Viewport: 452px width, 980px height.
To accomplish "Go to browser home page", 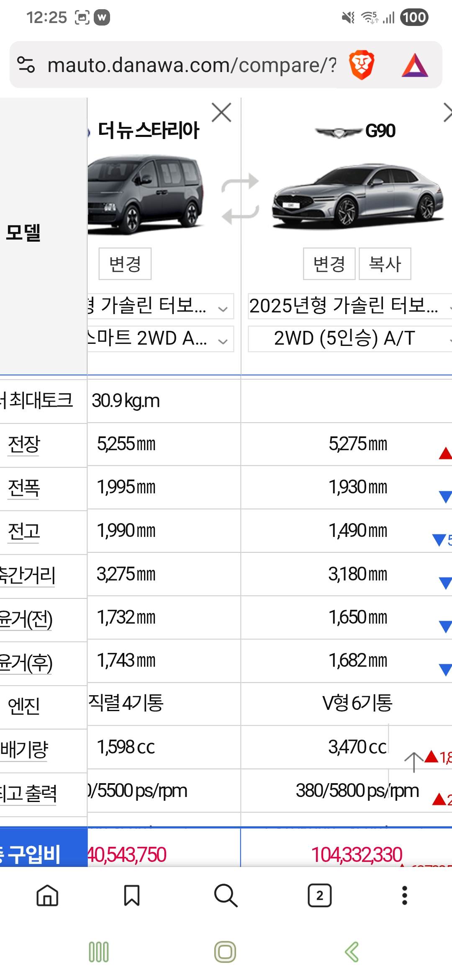I will point(47,895).
